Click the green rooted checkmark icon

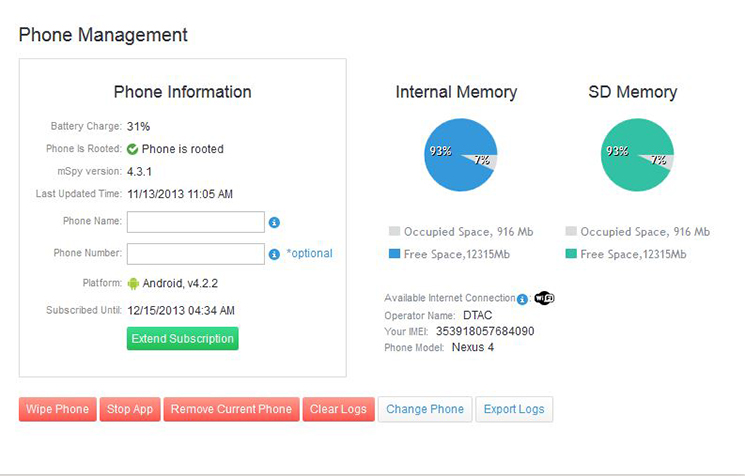click(x=133, y=149)
